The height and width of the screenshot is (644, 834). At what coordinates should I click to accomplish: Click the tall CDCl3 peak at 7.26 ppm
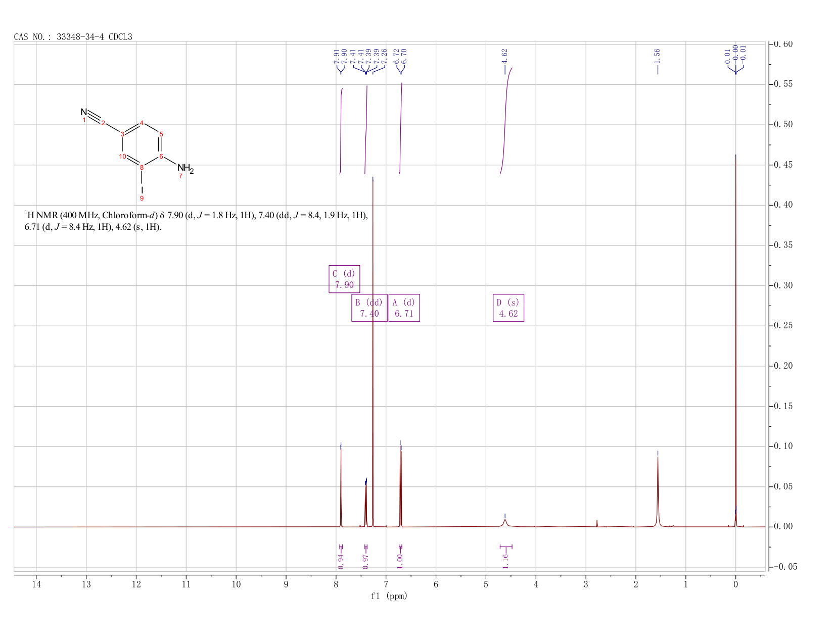pyautogui.click(x=373, y=354)
